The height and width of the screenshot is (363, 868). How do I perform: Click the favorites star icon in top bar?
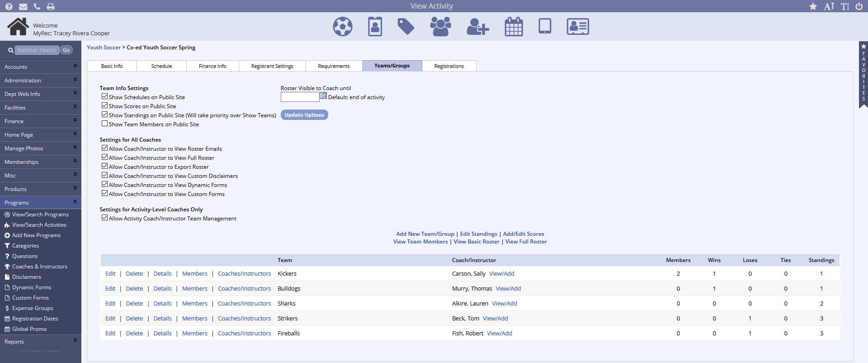click(813, 6)
